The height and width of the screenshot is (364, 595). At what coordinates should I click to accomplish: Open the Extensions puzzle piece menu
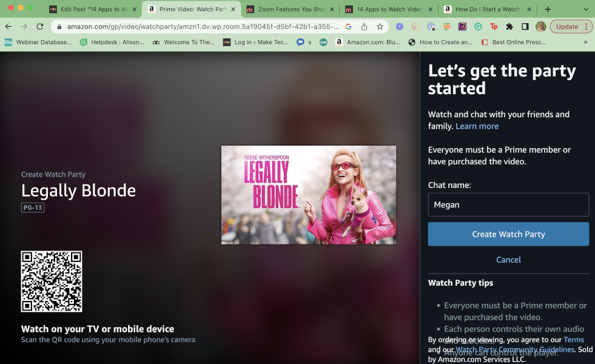click(509, 27)
